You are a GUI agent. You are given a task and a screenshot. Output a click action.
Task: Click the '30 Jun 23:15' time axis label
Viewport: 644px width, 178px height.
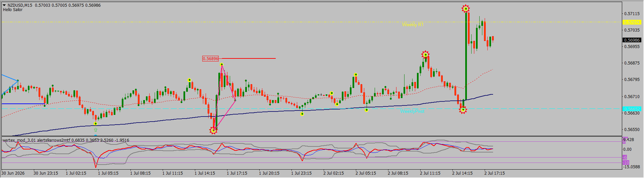coord(46,173)
